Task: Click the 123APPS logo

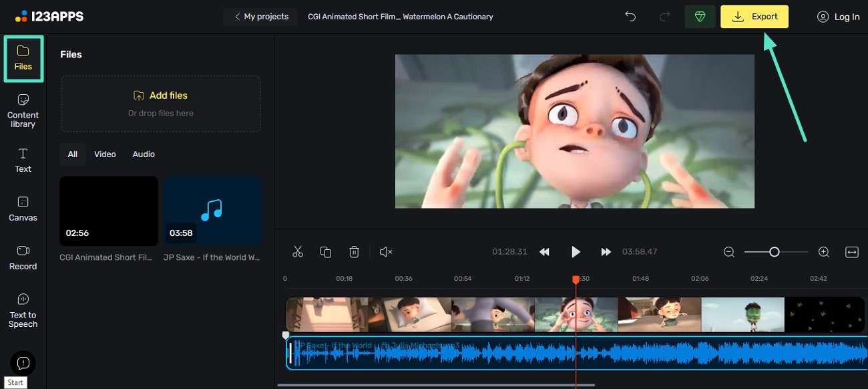Action: coord(49,16)
